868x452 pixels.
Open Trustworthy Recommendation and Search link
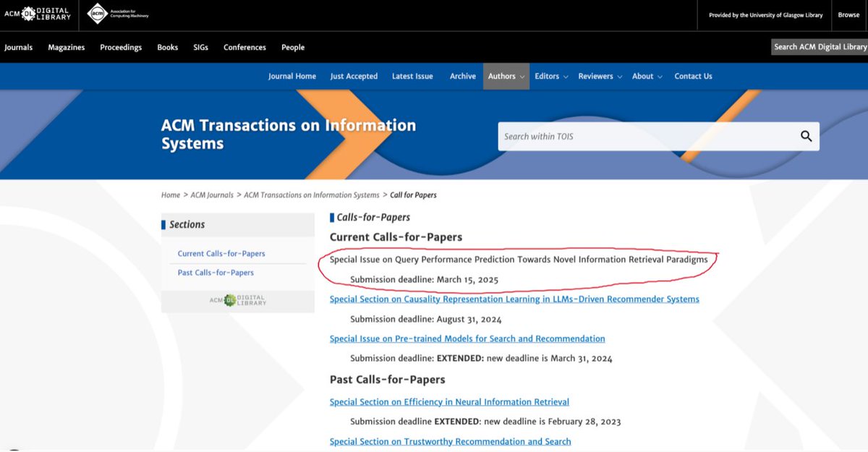pyautogui.click(x=450, y=442)
